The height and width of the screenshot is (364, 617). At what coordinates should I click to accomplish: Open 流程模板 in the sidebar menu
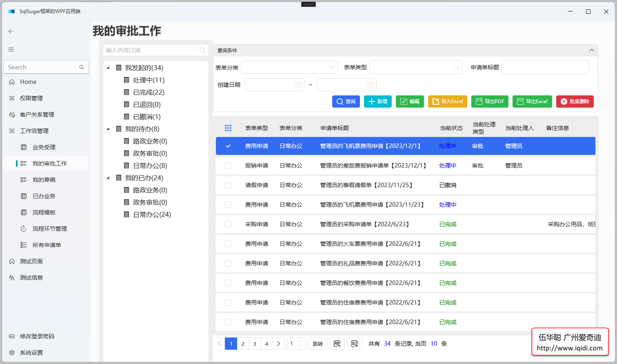44,212
